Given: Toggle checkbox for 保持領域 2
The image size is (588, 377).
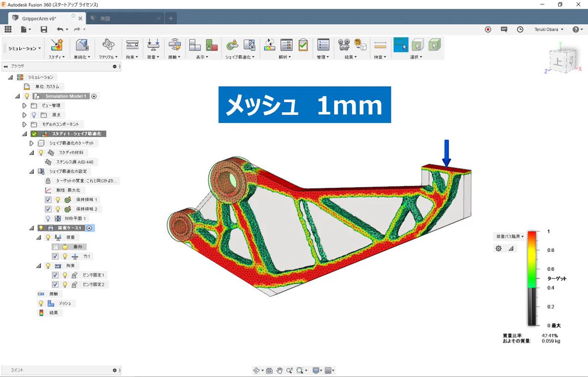Looking at the screenshot, I should pos(48,209).
